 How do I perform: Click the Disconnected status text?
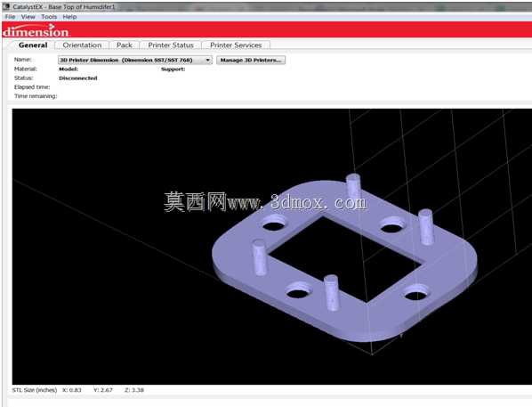[x=78, y=78]
